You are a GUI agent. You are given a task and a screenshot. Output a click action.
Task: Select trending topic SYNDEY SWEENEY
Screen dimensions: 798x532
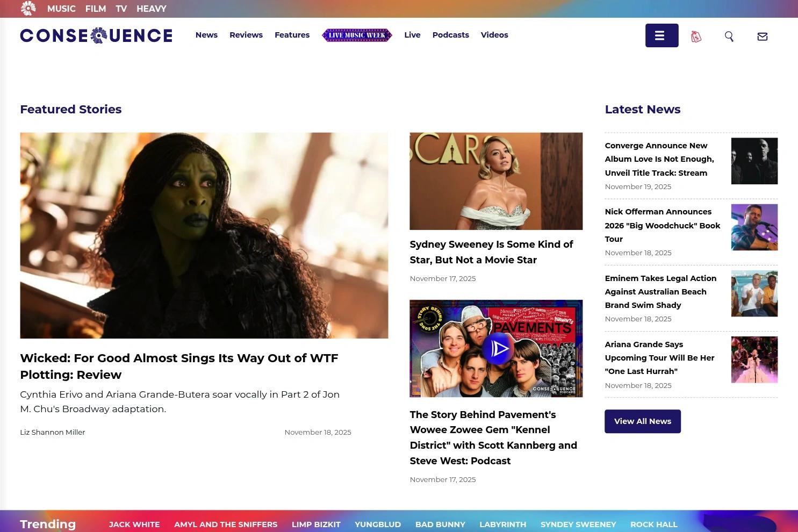(578, 524)
